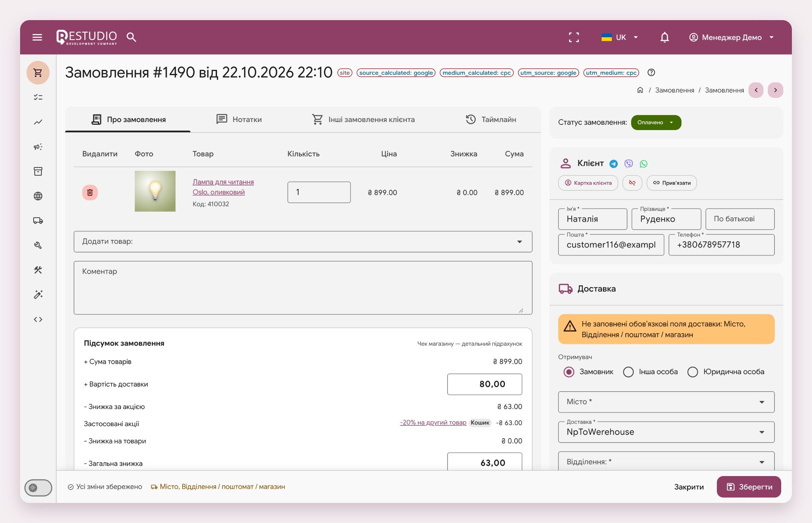Select the Юридична особа recipient radio
This screenshot has width=812, height=523.
point(692,372)
